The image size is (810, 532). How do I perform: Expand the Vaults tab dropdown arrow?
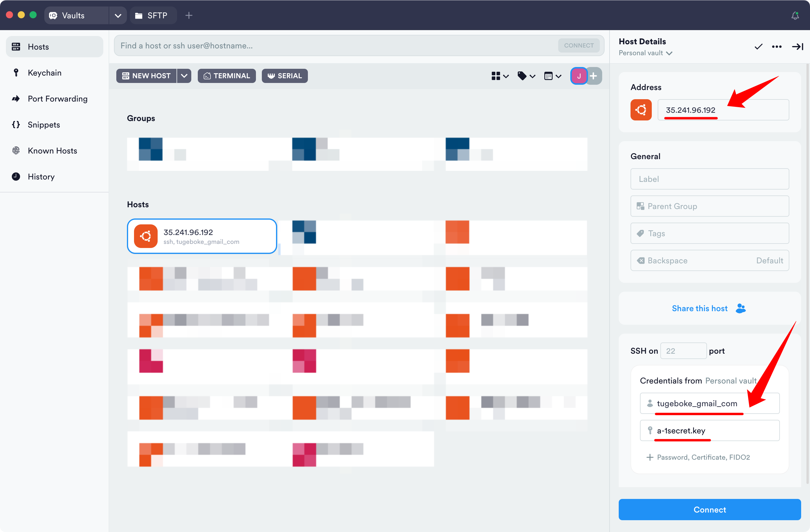(118, 15)
